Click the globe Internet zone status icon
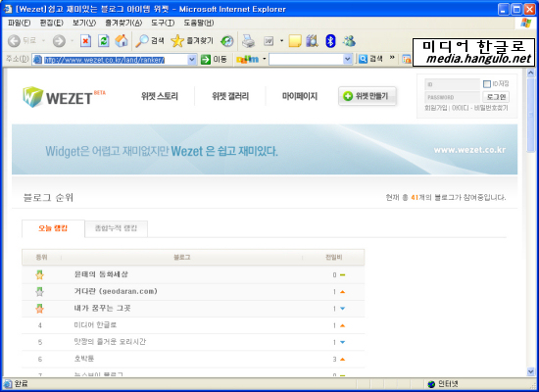The width and height of the screenshot is (539, 392). 431,384
